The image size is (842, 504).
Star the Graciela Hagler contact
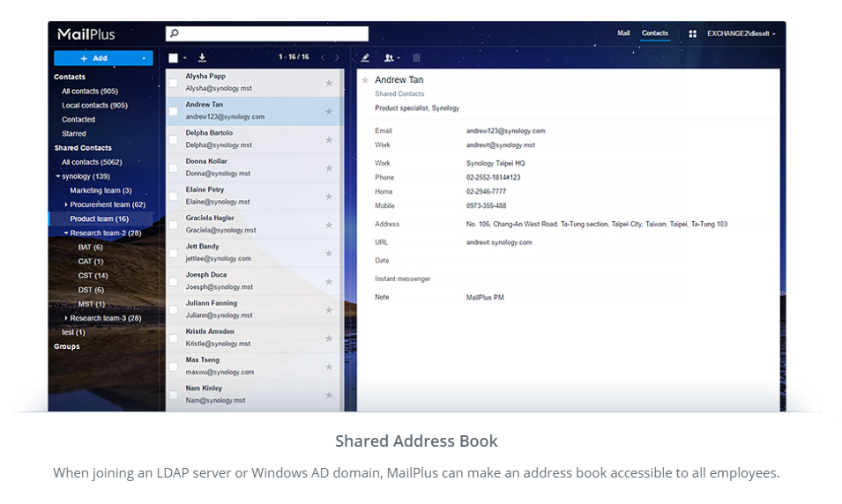pyautogui.click(x=329, y=225)
